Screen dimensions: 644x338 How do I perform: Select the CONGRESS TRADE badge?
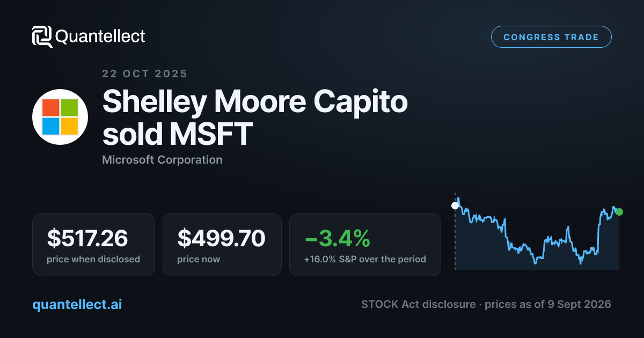pos(551,37)
